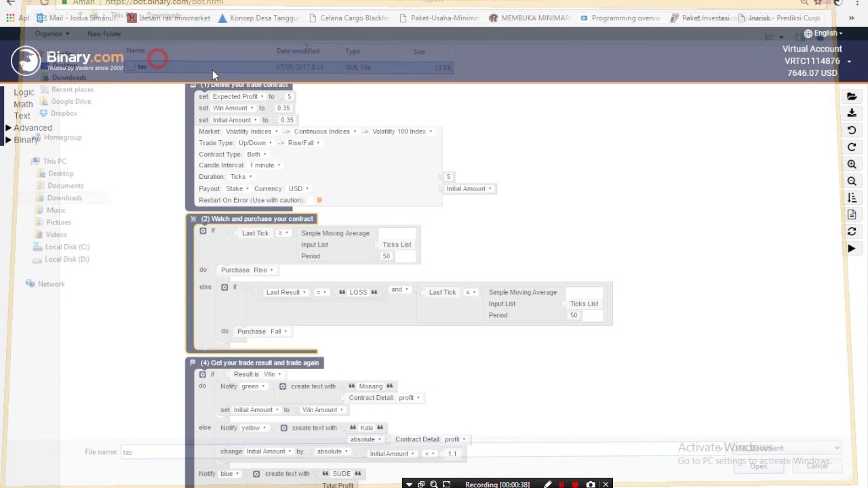Select '(2) Watch and purchase your contract' block header

coord(251,219)
